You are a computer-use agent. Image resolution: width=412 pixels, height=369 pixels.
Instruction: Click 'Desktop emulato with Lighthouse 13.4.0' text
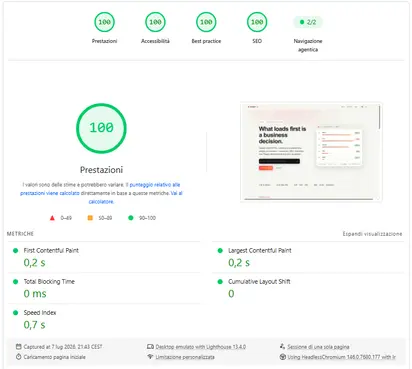[x=201, y=347]
